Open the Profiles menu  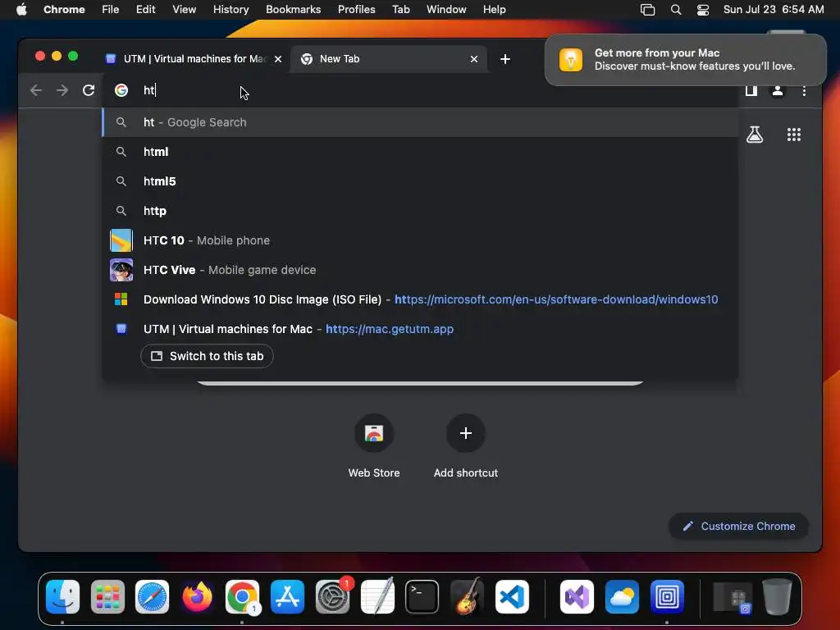(356, 9)
